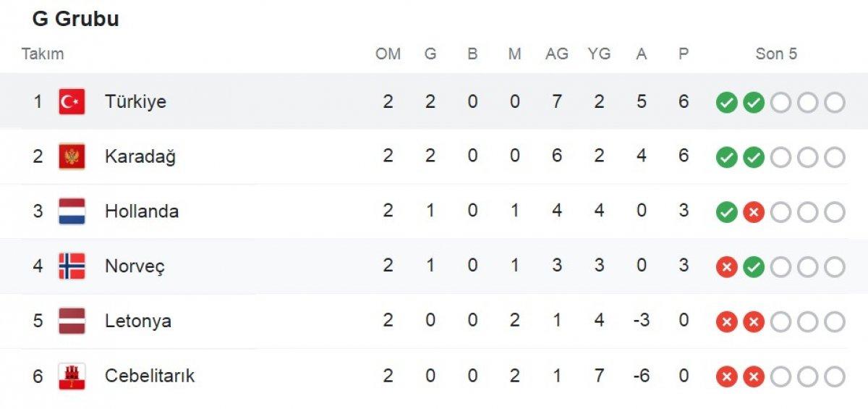Click the P points column header
868x409 pixels.
[684, 54]
